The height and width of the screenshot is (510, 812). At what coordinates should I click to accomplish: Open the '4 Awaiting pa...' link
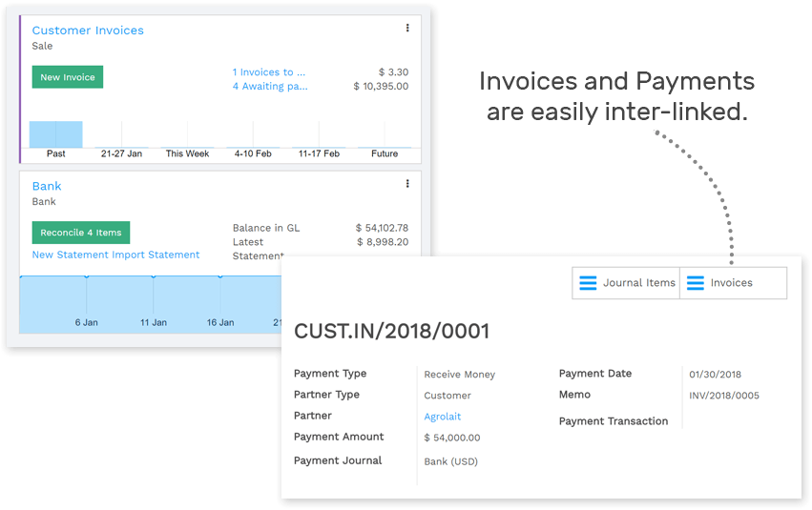[x=270, y=86]
